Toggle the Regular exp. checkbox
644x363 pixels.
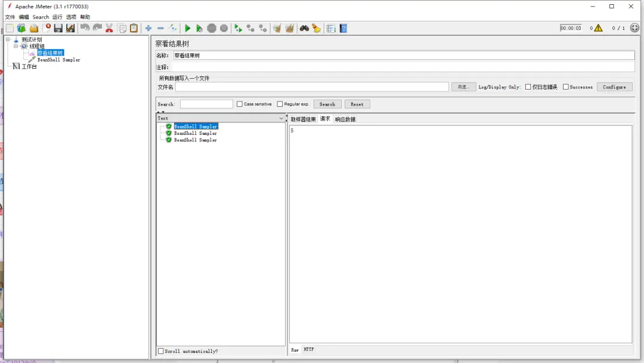tap(280, 104)
